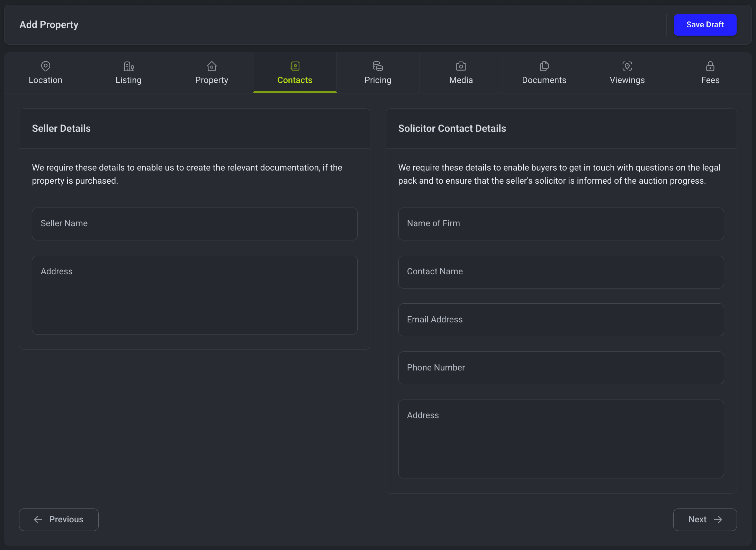The image size is (756, 550).
Task: Open the Media tab label
Action: pyautogui.click(x=461, y=80)
